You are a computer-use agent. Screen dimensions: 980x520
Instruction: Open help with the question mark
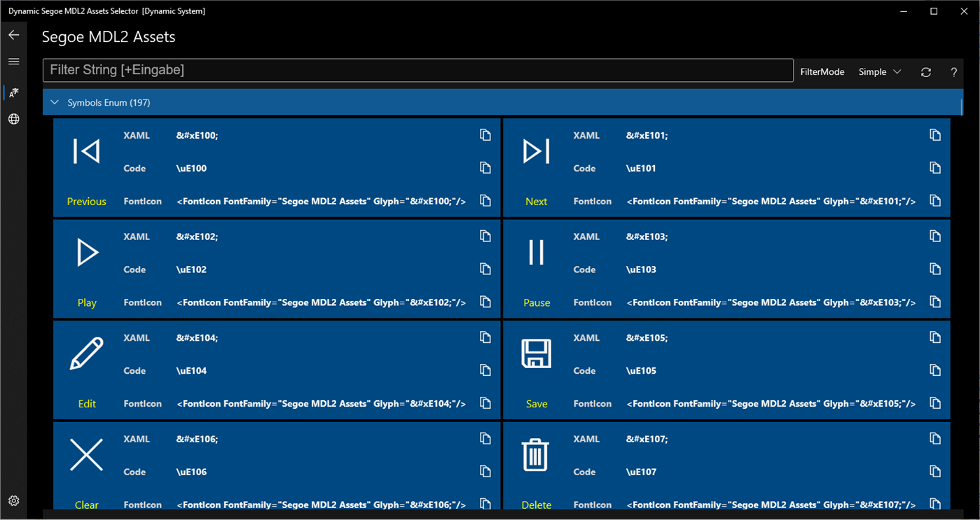tap(953, 72)
